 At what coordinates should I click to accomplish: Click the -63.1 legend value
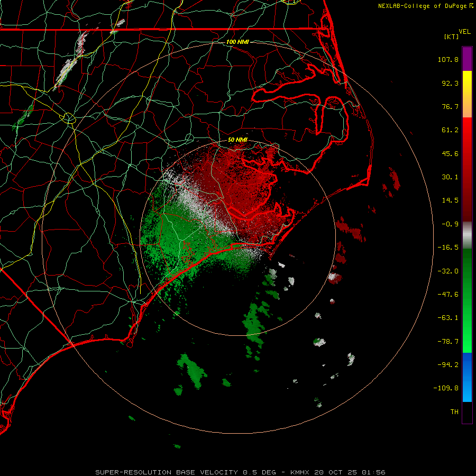(x=448, y=318)
